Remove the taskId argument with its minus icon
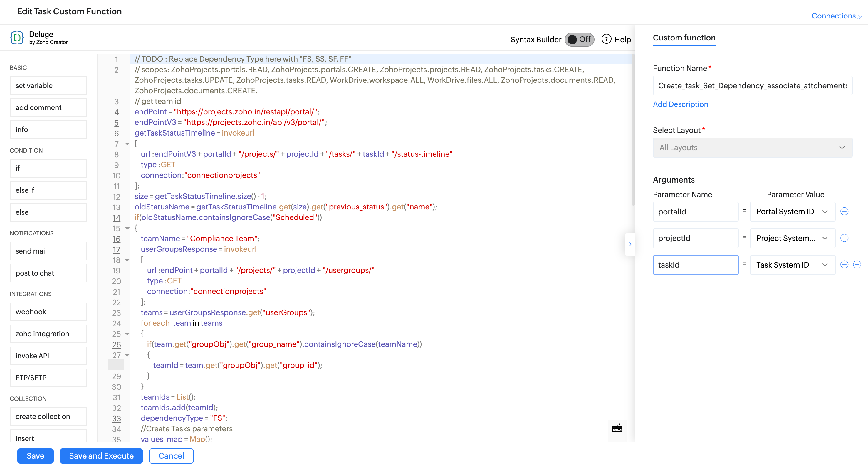 pyautogui.click(x=844, y=265)
